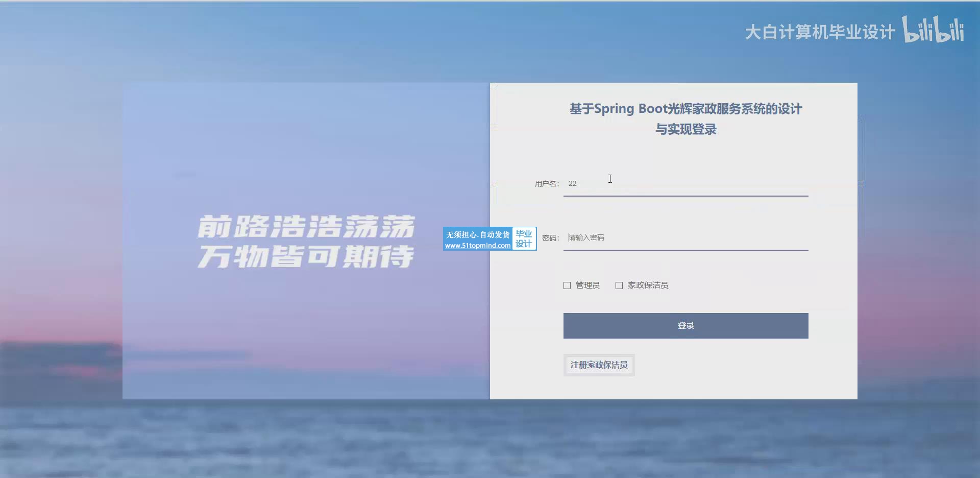The height and width of the screenshot is (478, 980).
Task: Open the 注册家政保洁员 registration button
Action: point(599,365)
